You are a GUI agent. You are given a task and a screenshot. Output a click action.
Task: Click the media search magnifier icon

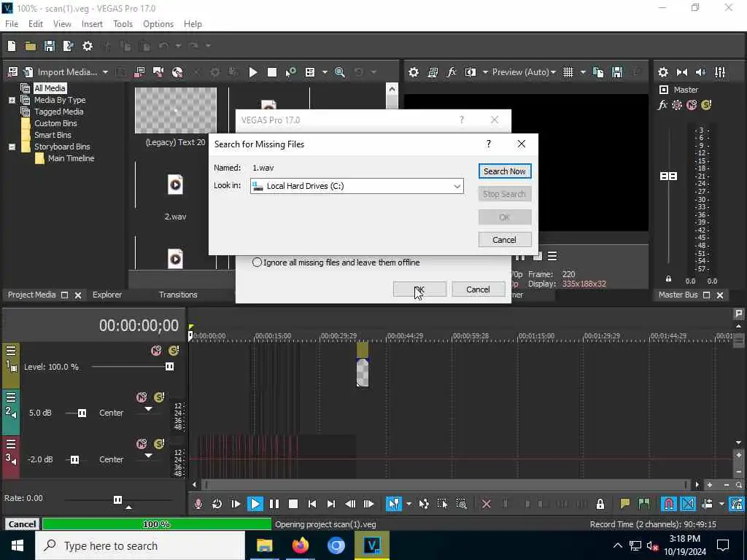click(x=340, y=72)
